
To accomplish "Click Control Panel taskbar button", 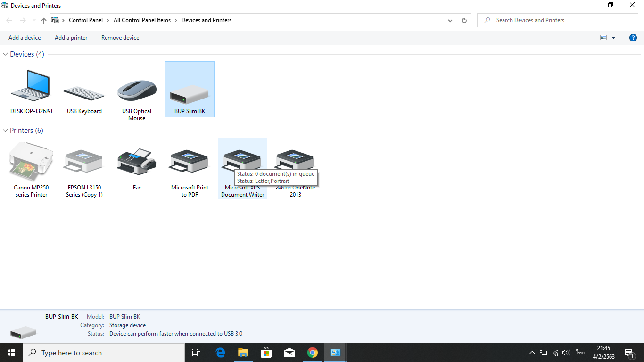I will (336, 353).
